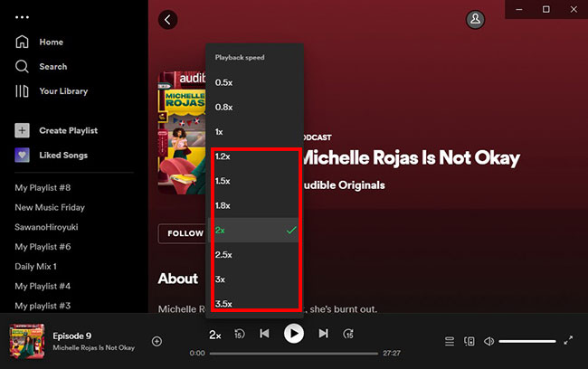Follow the podcast with FOLLOW button
Viewport: 588px width, 369px height.
(x=183, y=233)
